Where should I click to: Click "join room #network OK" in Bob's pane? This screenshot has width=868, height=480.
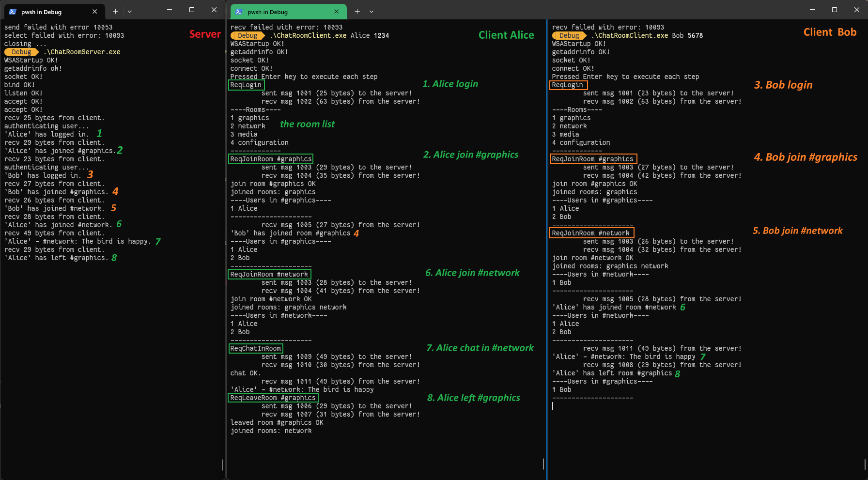(x=592, y=258)
